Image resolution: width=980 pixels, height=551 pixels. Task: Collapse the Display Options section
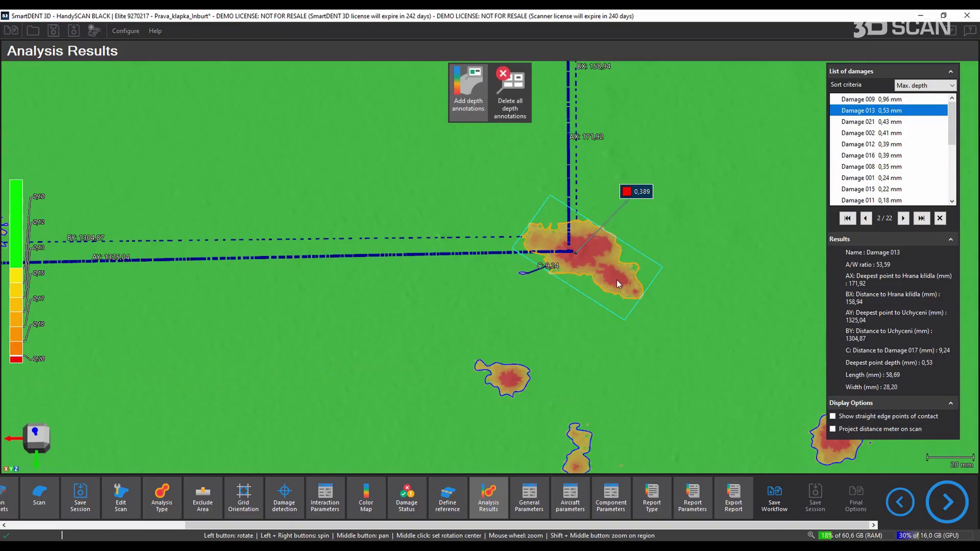950,403
